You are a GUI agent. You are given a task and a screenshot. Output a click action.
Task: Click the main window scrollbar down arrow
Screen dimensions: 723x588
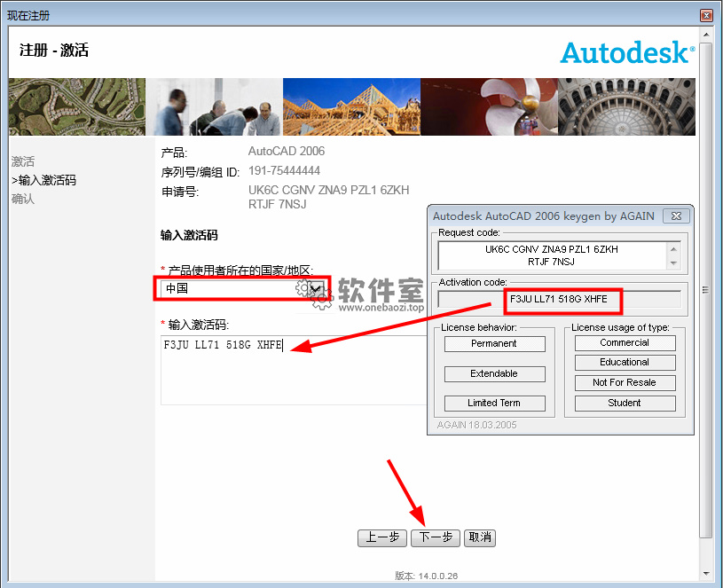tap(706, 572)
